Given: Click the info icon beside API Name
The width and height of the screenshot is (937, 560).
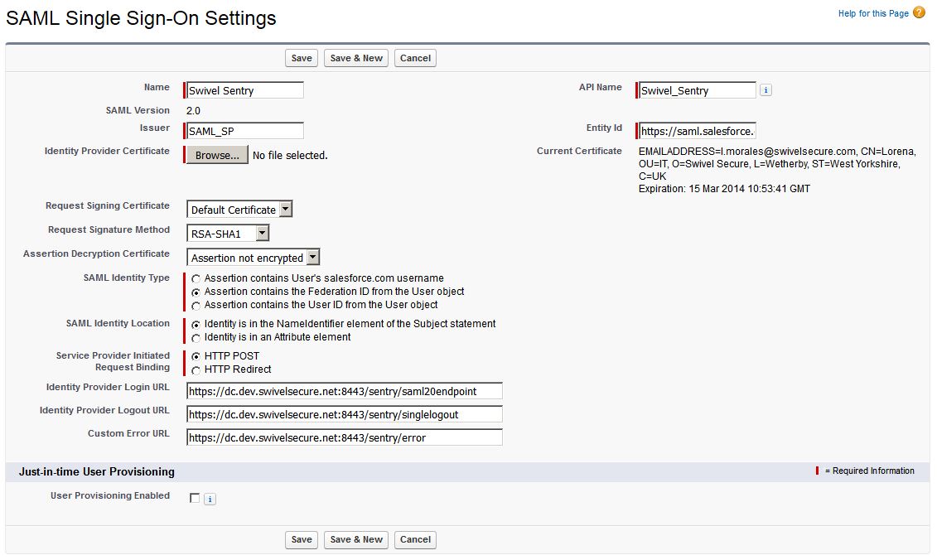Looking at the screenshot, I should pyautogui.click(x=766, y=89).
